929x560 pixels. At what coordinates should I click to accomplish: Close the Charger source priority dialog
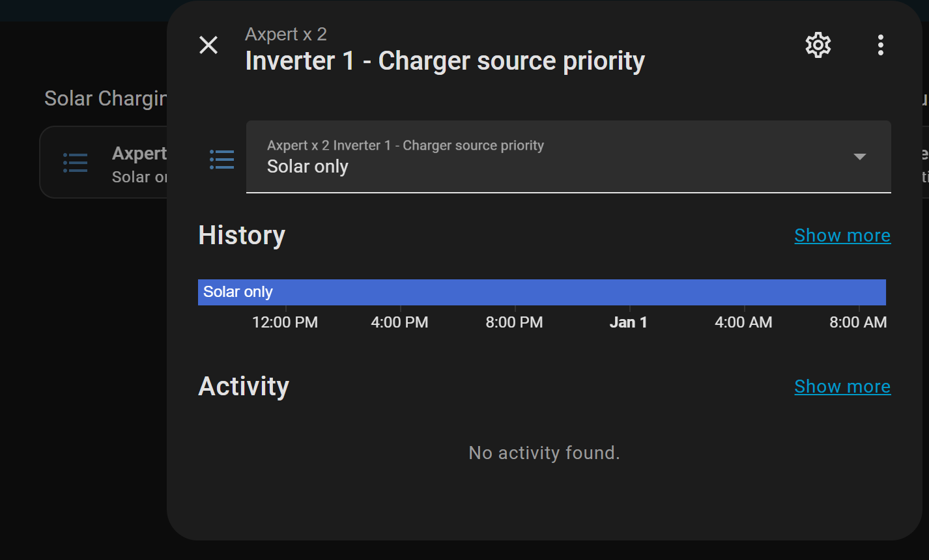pos(208,45)
